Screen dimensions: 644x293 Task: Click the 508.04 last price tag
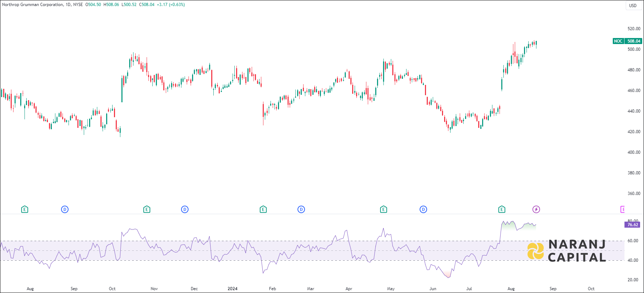634,41
